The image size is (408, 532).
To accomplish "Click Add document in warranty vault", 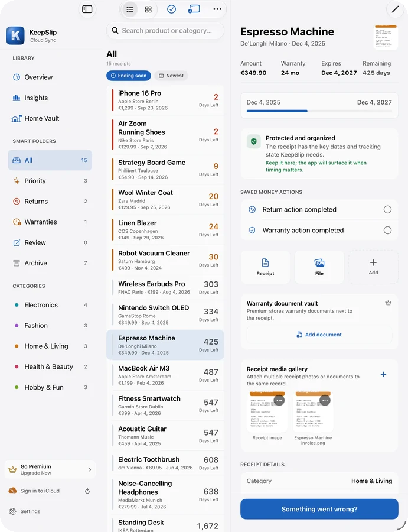I will [319, 335].
